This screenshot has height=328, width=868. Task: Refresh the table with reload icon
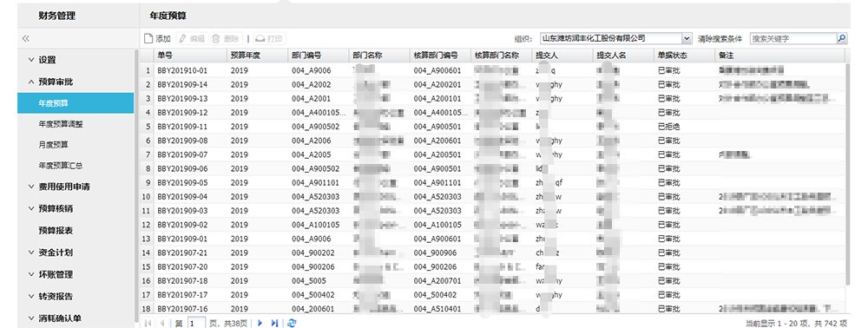click(x=292, y=323)
